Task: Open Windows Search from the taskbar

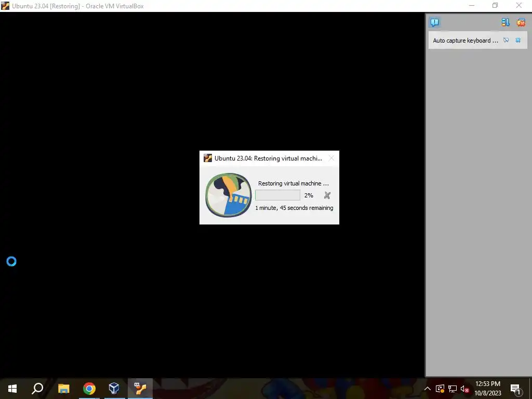Action: point(37,389)
